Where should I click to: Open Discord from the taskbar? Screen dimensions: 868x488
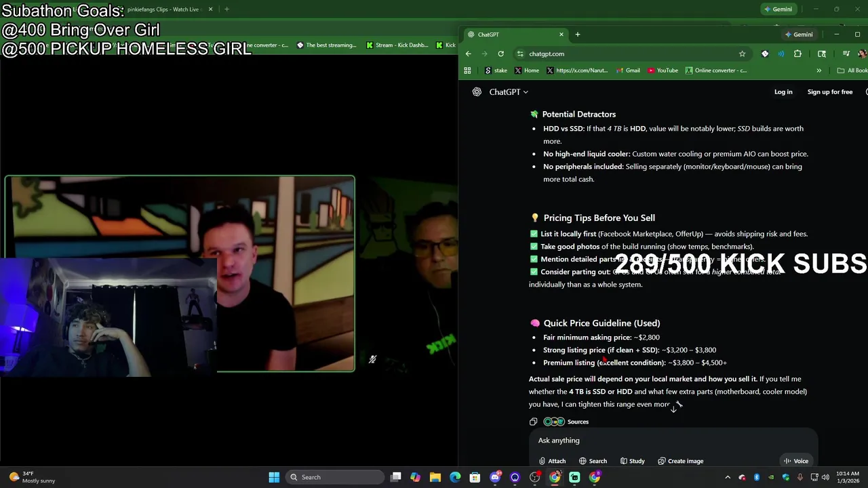(x=495, y=477)
